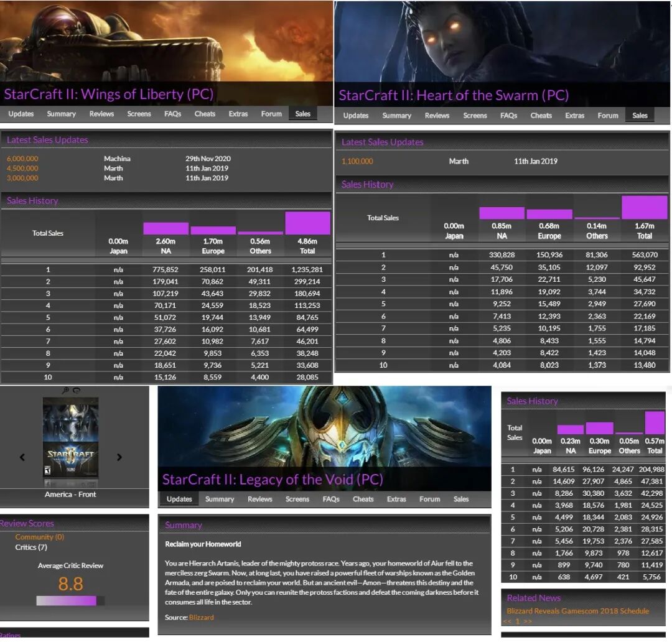Screen dimensions: 672x642
Task: Open Community (0) review scores link
Action: (x=39, y=537)
